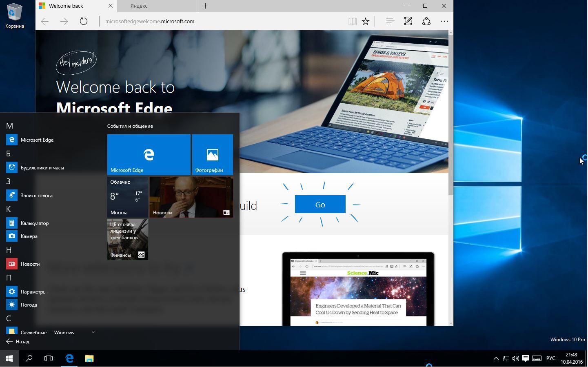Image resolution: width=588 pixels, height=367 pixels.
Task: Click letter Б section header
Action: tap(9, 153)
